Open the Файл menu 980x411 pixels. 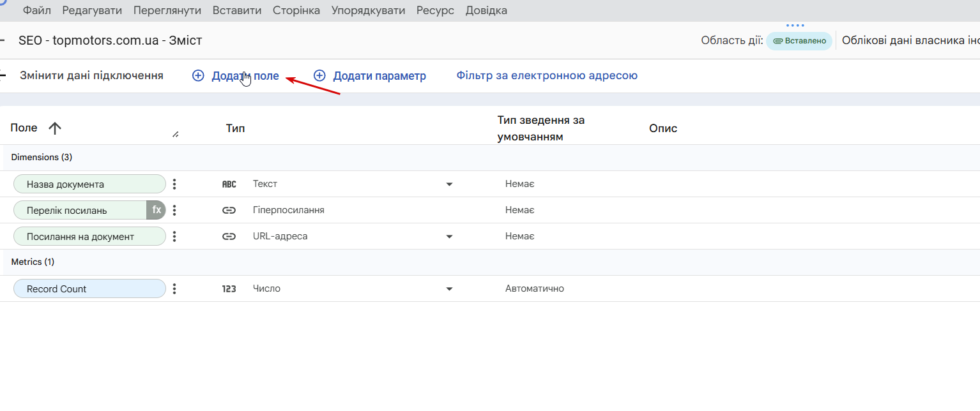[37, 10]
